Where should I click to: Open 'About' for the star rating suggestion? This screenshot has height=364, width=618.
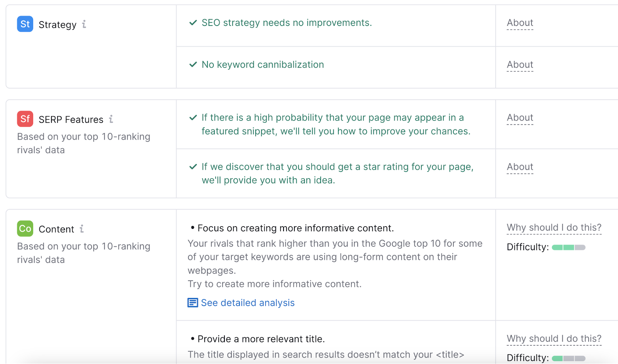click(x=520, y=167)
